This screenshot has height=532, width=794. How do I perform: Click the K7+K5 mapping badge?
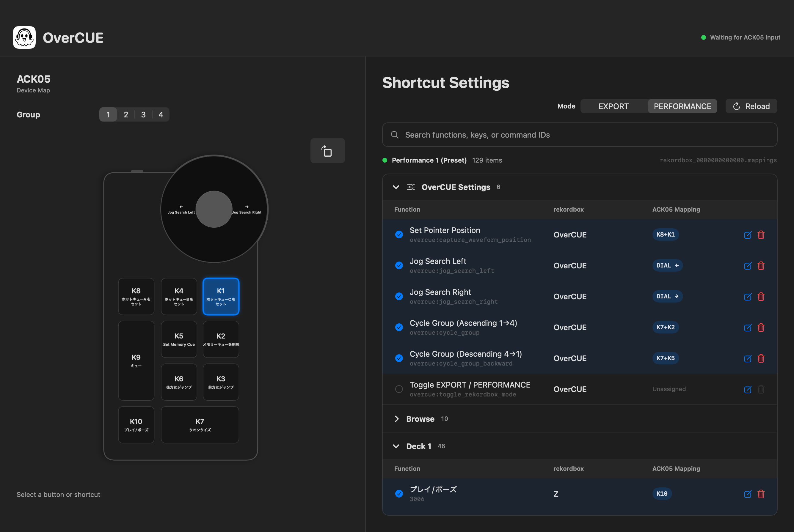tap(665, 358)
